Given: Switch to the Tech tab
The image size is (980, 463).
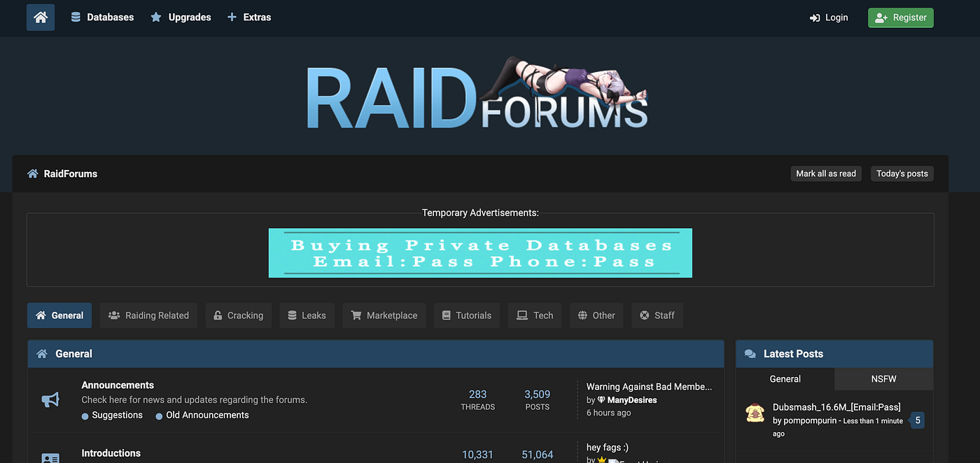Looking at the screenshot, I should pos(535,315).
